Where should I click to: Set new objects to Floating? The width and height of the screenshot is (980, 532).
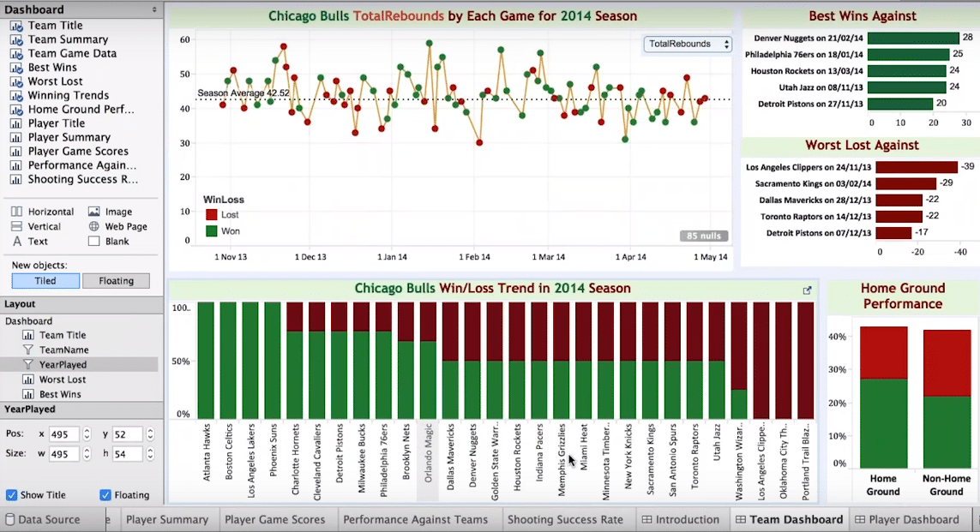coord(117,281)
